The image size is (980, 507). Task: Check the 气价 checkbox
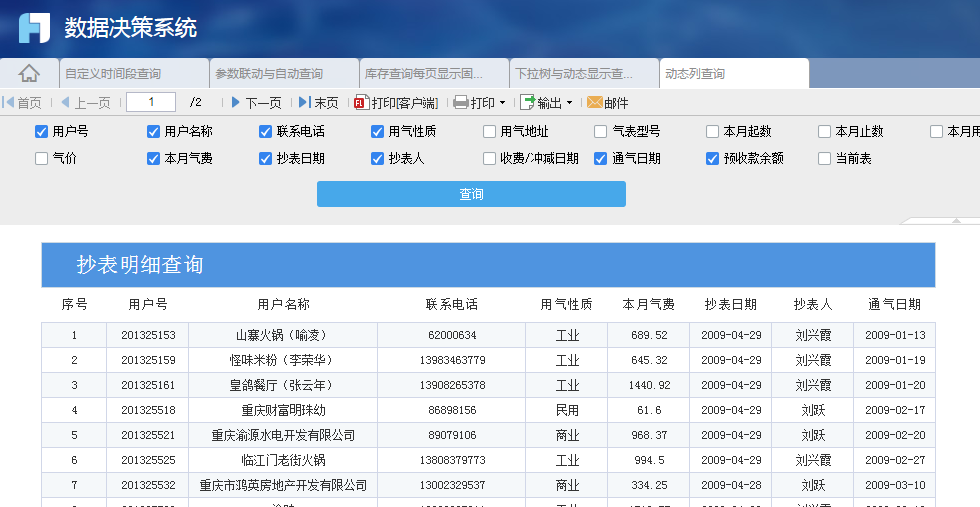(41, 158)
